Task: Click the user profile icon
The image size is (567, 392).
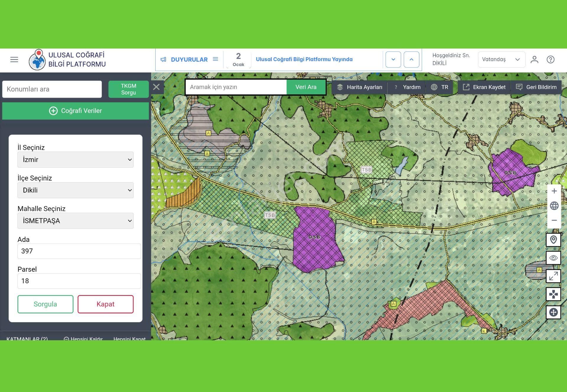Action: [x=534, y=60]
